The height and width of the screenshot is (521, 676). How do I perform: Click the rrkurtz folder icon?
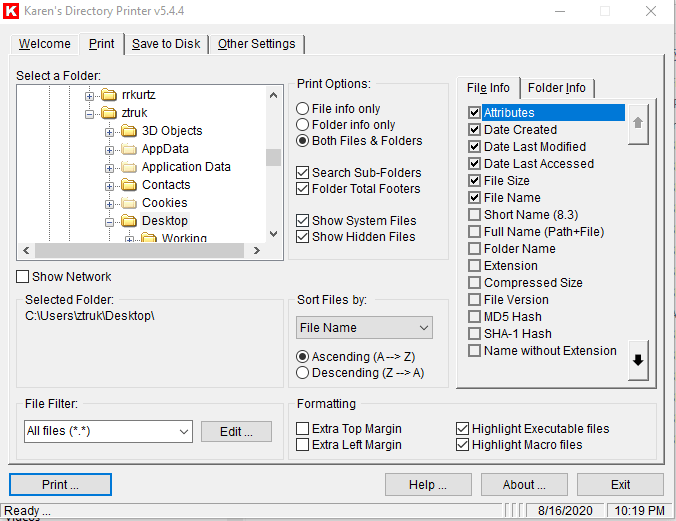[x=109, y=94]
